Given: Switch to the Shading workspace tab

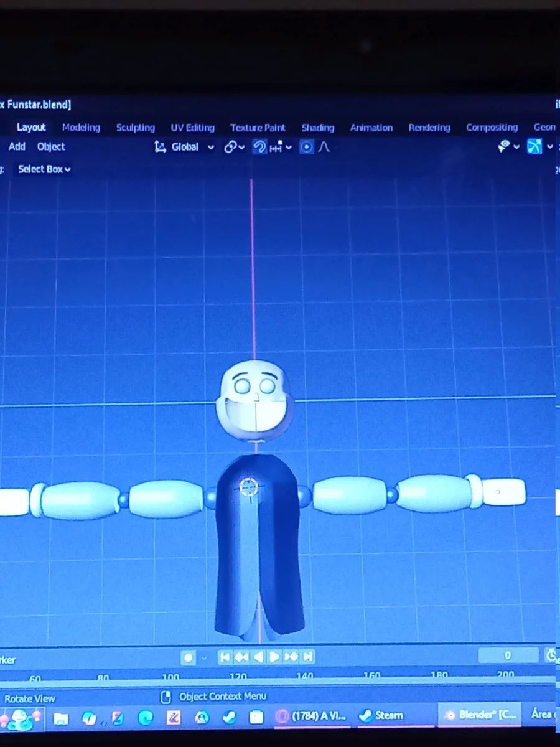Looking at the screenshot, I should (x=317, y=128).
